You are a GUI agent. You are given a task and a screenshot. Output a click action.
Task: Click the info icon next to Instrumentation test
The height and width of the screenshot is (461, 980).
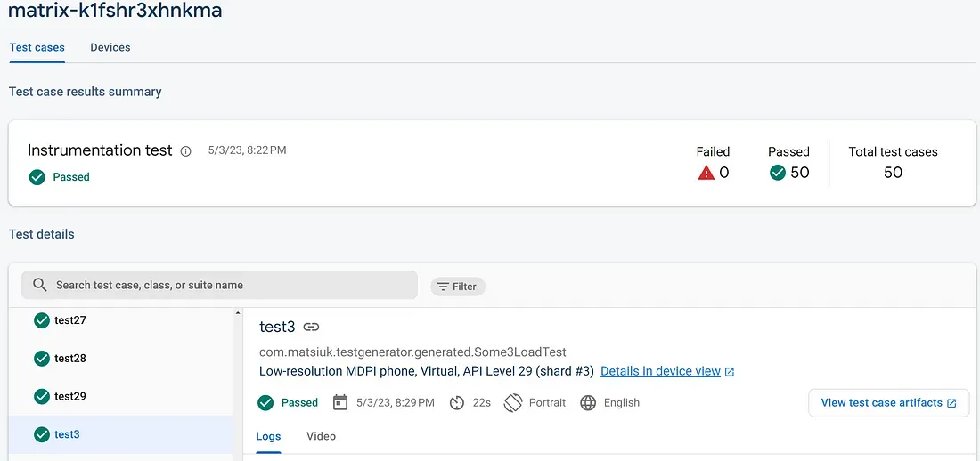point(185,151)
